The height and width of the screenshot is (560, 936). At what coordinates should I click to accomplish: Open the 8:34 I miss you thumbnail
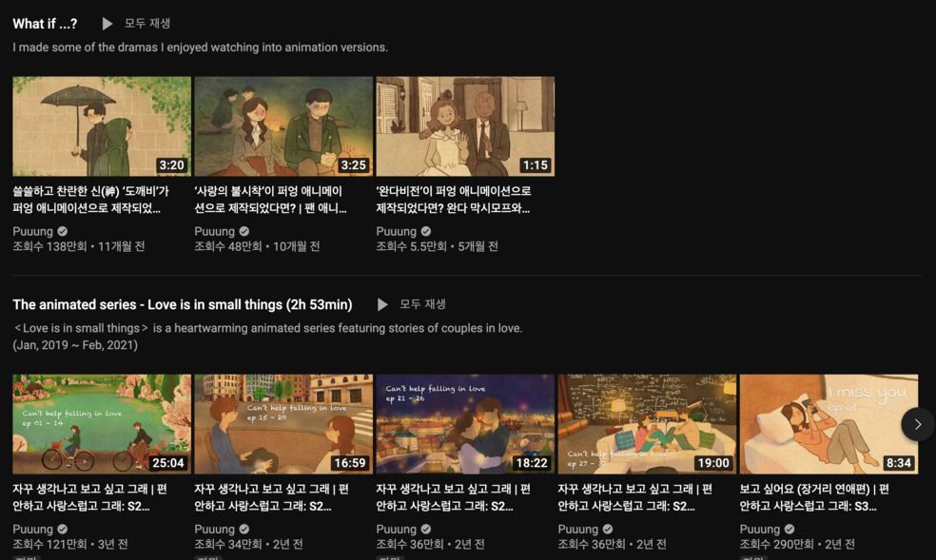829,424
